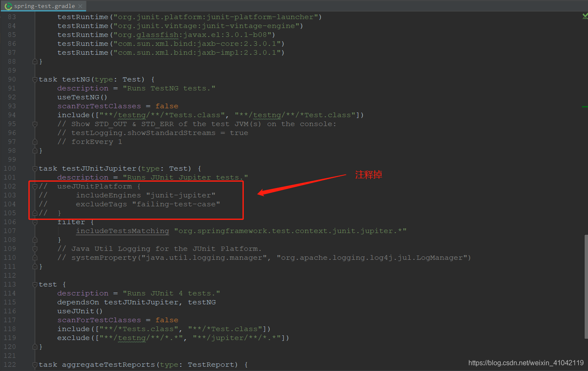Click "includeEngines" on commented line 103
Viewport: 588px width, 371px height.
click(x=109, y=195)
